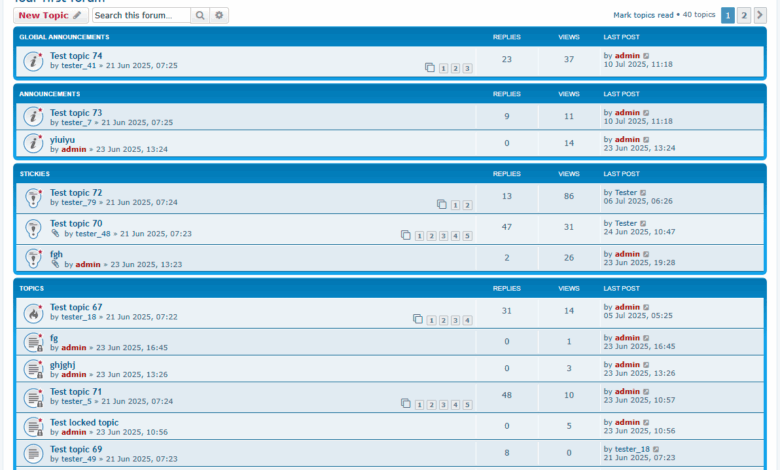Click the New Topic button
780x470 pixels.
50,16
